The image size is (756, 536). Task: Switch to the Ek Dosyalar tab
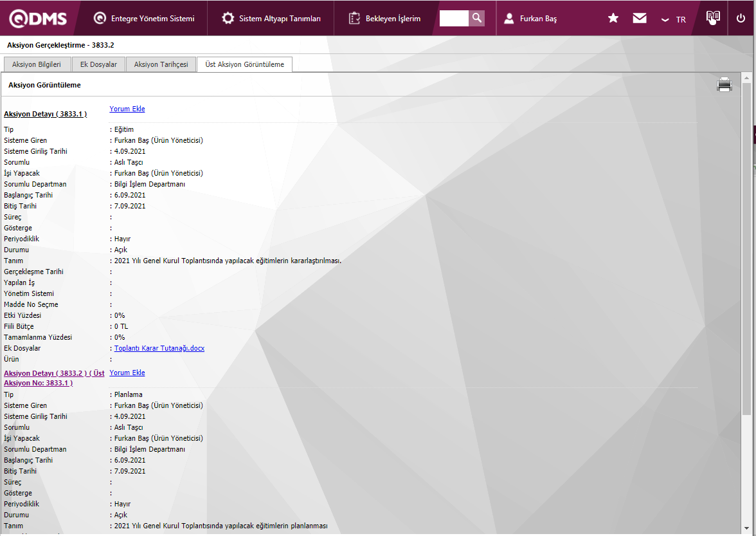tap(98, 64)
